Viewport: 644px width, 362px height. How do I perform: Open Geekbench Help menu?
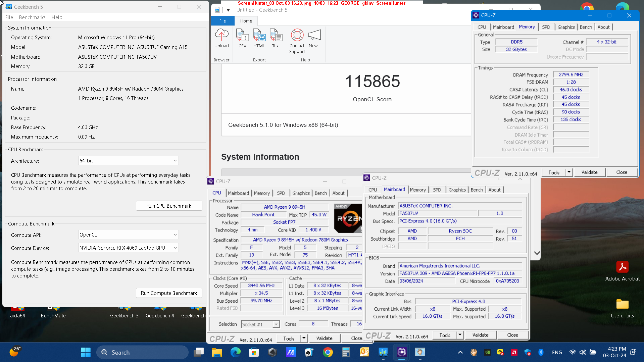point(57,17)
